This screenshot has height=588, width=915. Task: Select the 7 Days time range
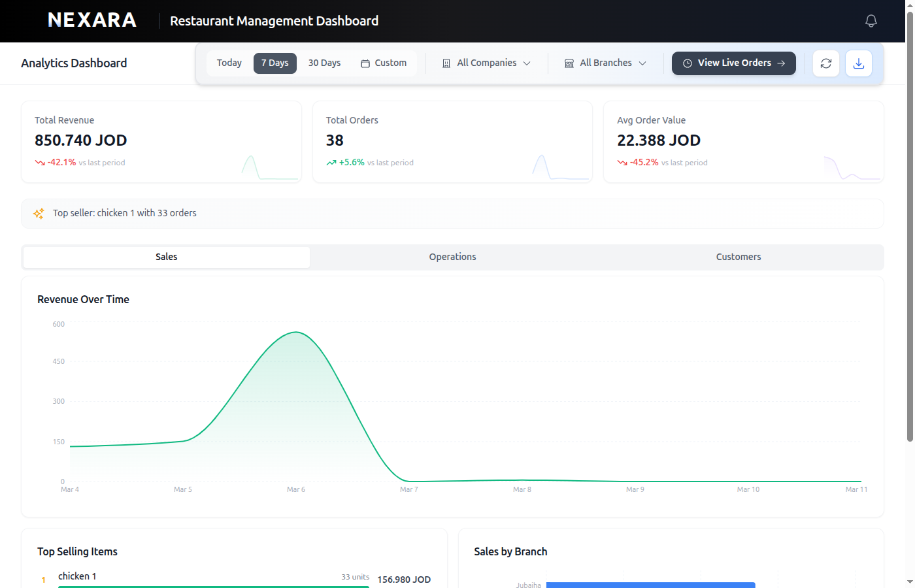[x=275, y=63]
